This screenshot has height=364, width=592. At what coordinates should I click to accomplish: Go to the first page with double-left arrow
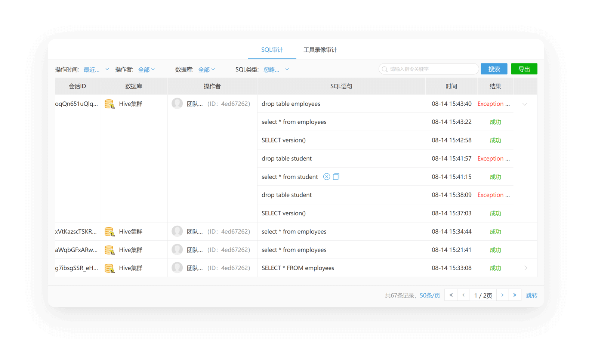coord(451,295)
